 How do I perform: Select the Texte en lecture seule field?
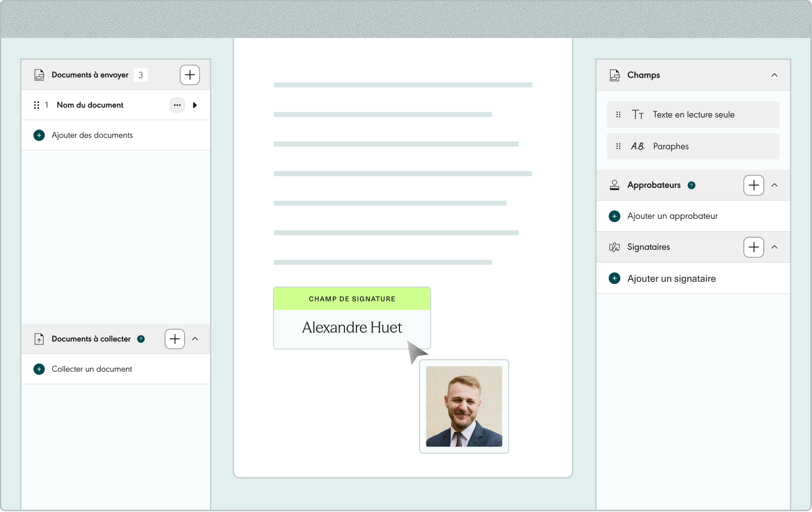693,115
